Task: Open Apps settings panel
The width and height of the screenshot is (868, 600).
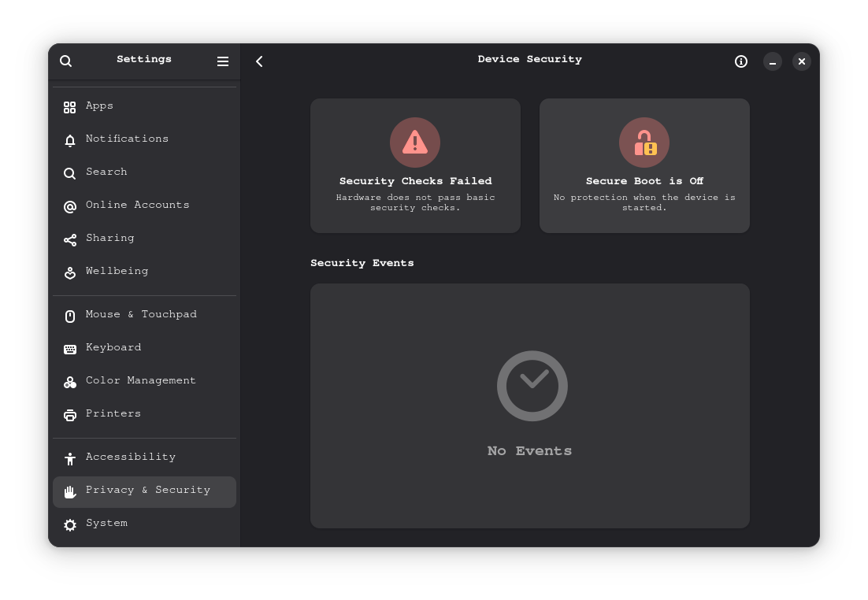Action: 144,106
